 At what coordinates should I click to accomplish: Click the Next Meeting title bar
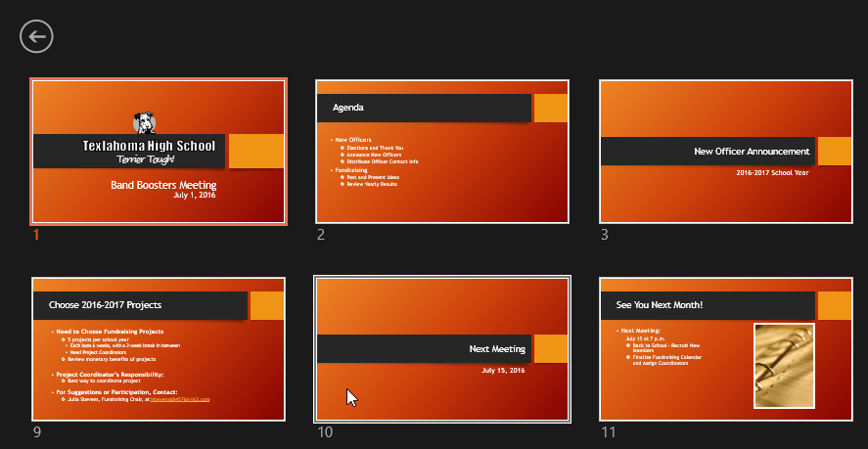click(424, 349)
